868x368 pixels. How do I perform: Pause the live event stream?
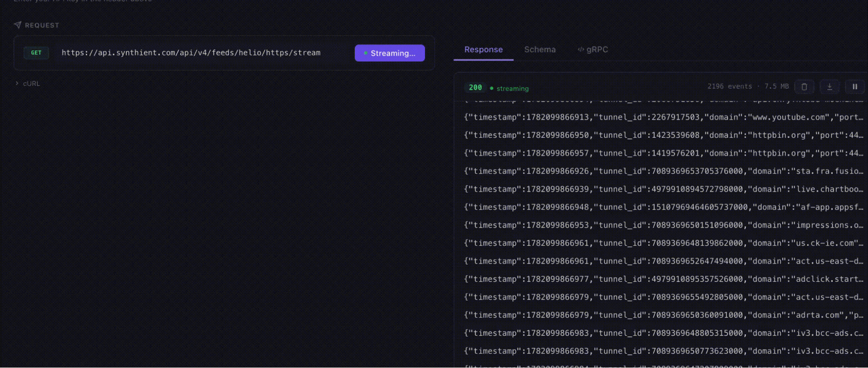[x=855, y=86]
